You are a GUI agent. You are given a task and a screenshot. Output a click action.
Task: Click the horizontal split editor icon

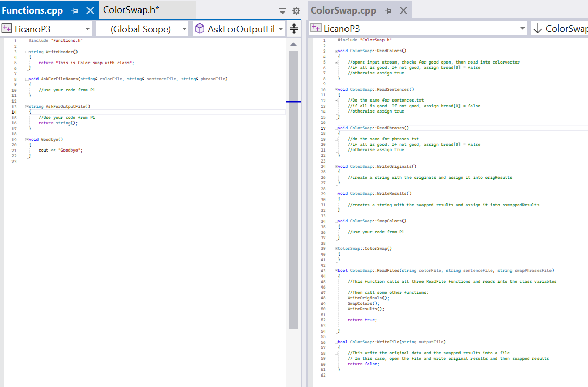[293, 29]
